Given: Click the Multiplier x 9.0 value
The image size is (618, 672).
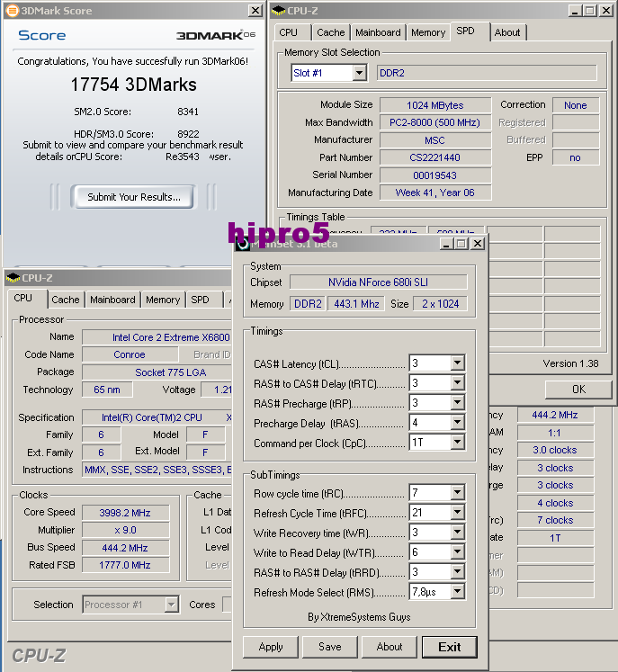Looking at the screenshot, I should coord(126,530).
